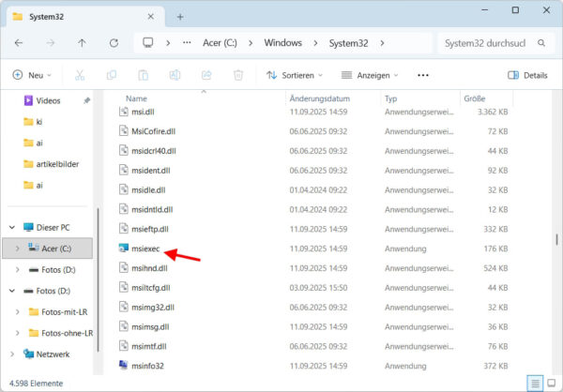Open the Neu dropdown
The height and width of the screenshot is (392, 563).
(x=32, y=75)
